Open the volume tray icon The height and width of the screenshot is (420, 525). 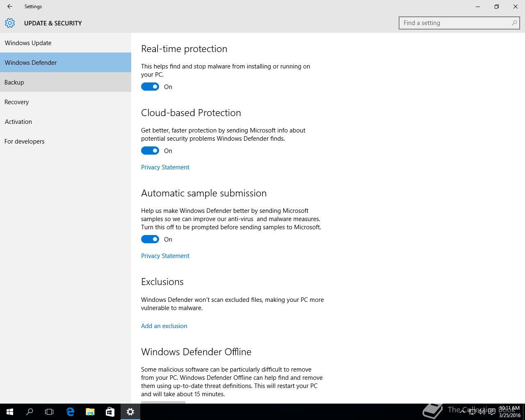click(x=482, y=412)
